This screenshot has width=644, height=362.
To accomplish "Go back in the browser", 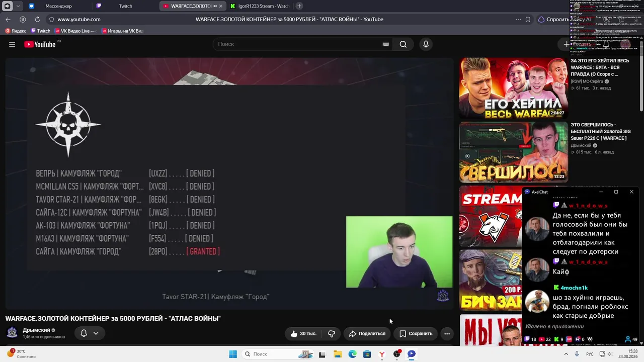I will pyautogui.click(x=8, y=19).
